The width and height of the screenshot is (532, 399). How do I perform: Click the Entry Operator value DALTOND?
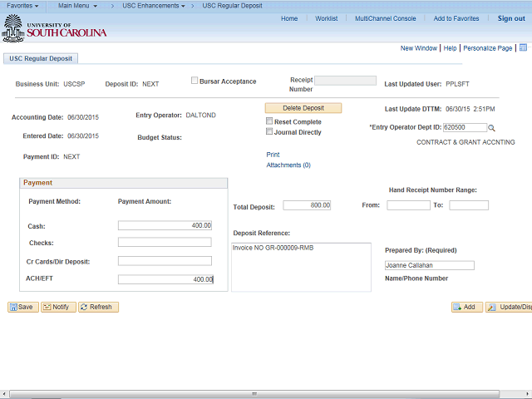[x=200, y=116]
